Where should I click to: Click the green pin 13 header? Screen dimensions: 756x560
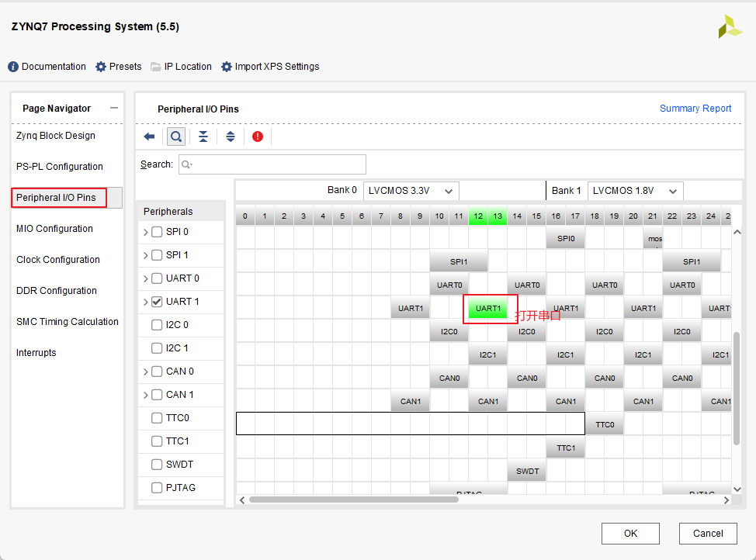click(x=498, y=216)
